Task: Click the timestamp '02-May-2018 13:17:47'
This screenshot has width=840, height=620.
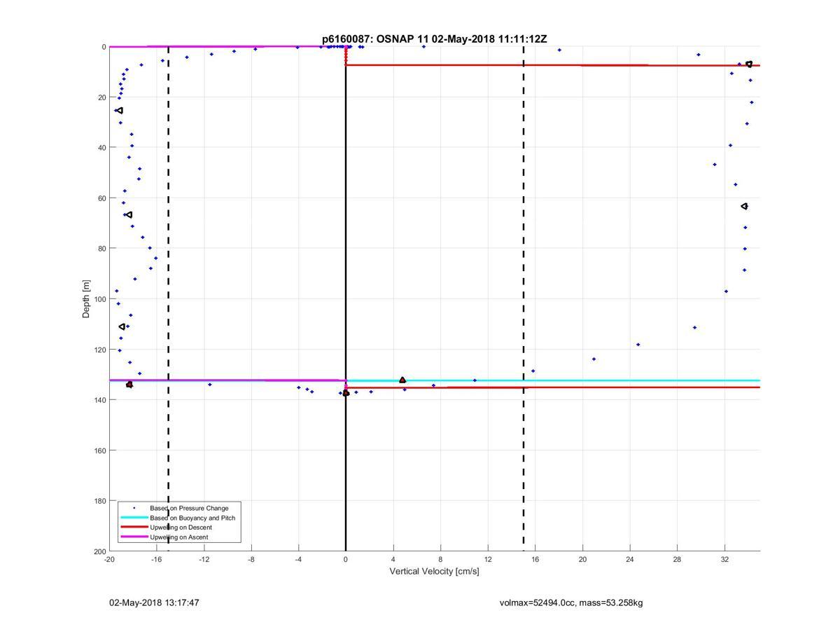Action: [155, 602]
